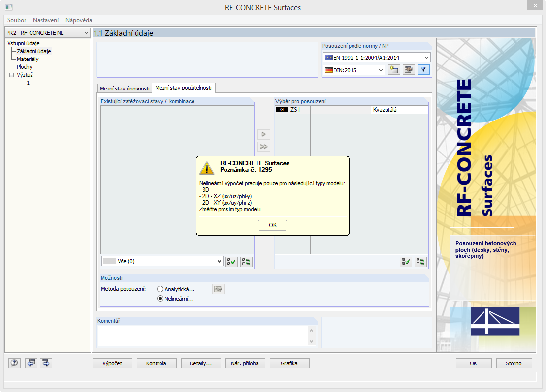Open the PŘ2 - RF-CONCRETE NL case dropdown
This screenshot has width=546, height=392.
pos(48,32)
